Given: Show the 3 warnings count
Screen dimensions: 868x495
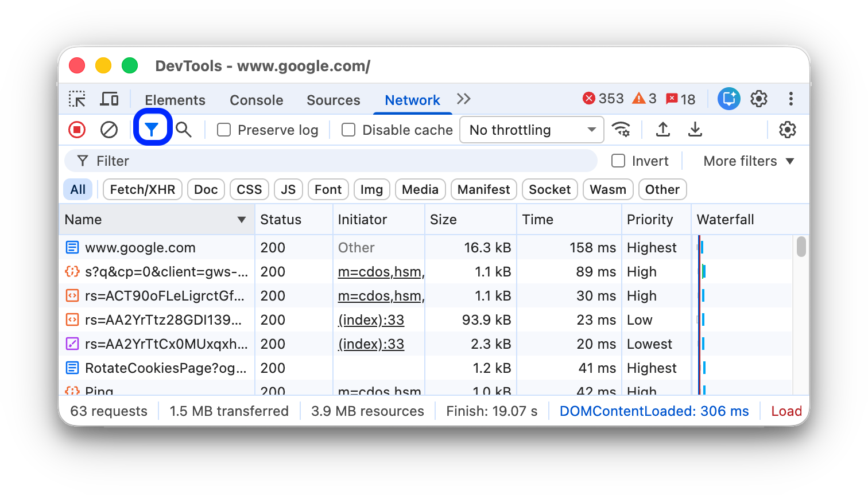Looking at the screenshot, I should click(x=644, y=99).
